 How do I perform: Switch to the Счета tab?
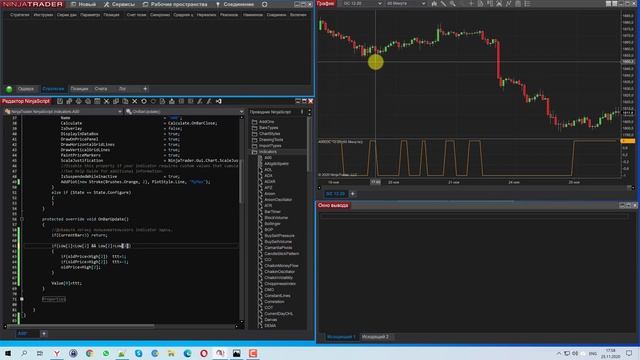pyautogui.click(x=101, y=89)
